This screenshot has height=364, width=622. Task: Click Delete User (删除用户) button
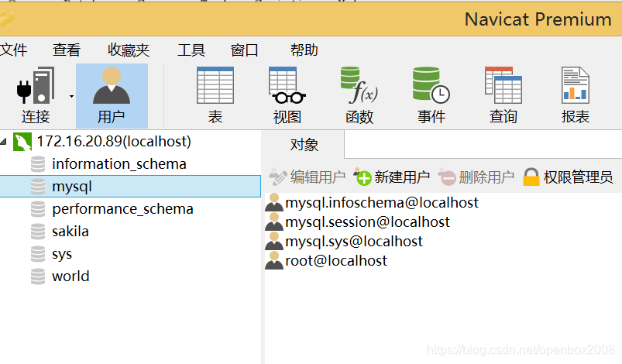[476, 177]
